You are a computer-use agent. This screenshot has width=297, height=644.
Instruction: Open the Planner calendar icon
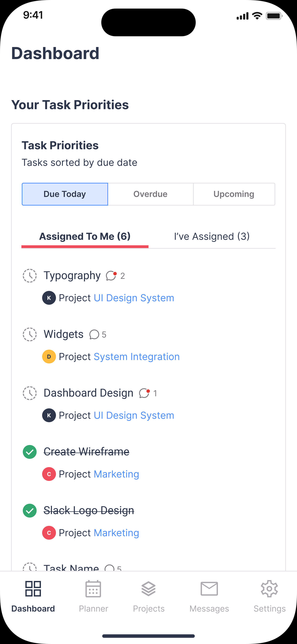pos(93,589)
